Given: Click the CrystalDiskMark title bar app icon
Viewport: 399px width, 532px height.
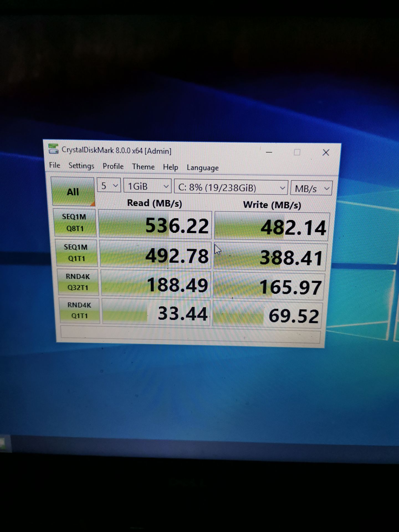Looking at the screenshot, I should (53, 149).
